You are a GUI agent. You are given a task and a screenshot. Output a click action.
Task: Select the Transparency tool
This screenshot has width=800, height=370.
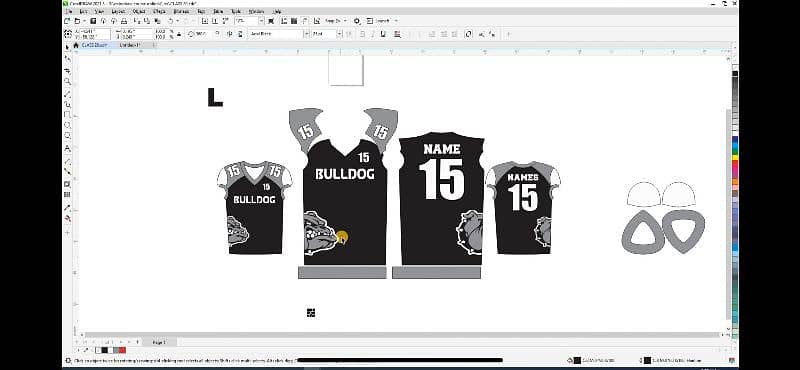67,194
